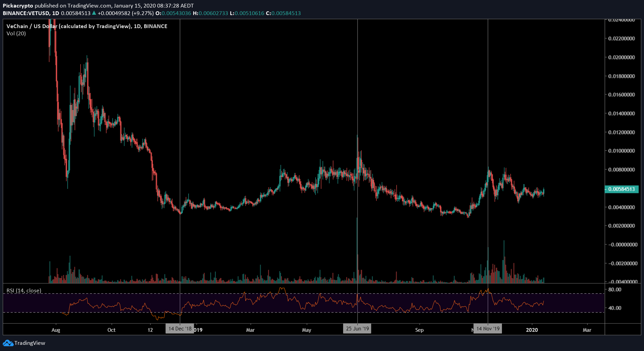The image size is (644, 351).
Task: Click the Pickacrypto author name
Action: pyautogui.click(x=18, y=6)
